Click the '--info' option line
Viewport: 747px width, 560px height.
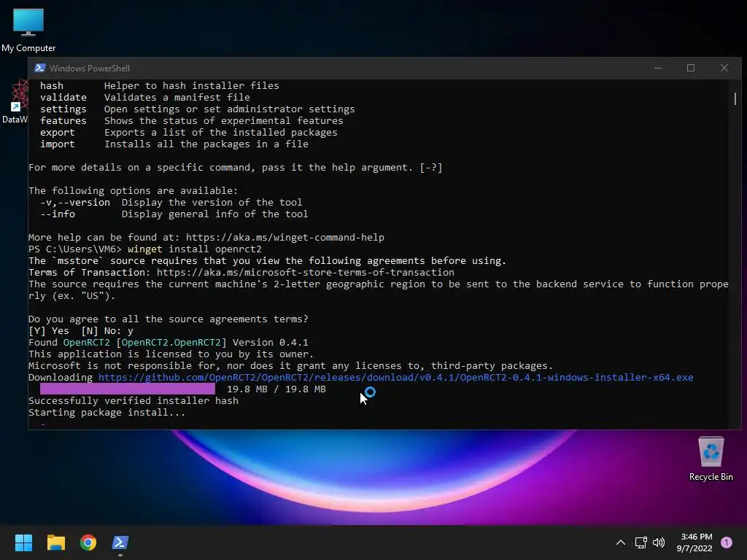click(174, 214)
